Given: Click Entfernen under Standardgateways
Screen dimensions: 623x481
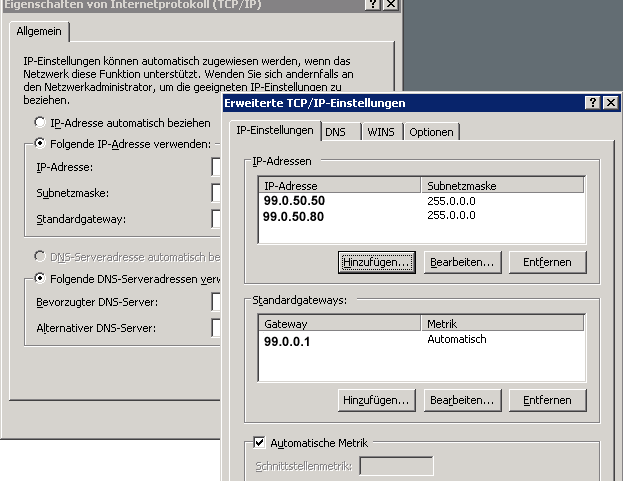Looking at the screenshot, I should tap(548, 400).
